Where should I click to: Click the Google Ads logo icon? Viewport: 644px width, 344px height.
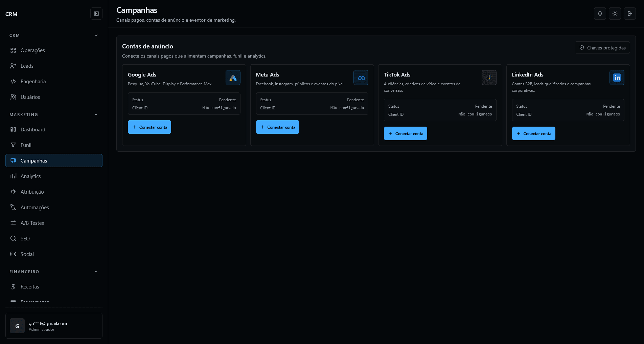(x=233, y=78)
